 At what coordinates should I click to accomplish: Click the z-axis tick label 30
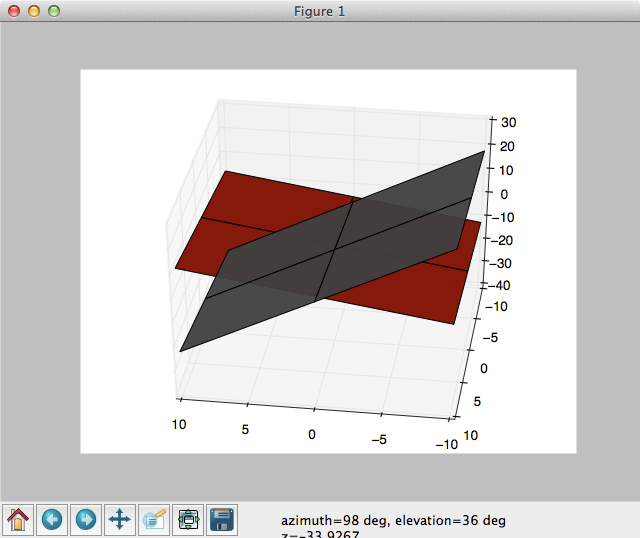click(x=509, y=122)
